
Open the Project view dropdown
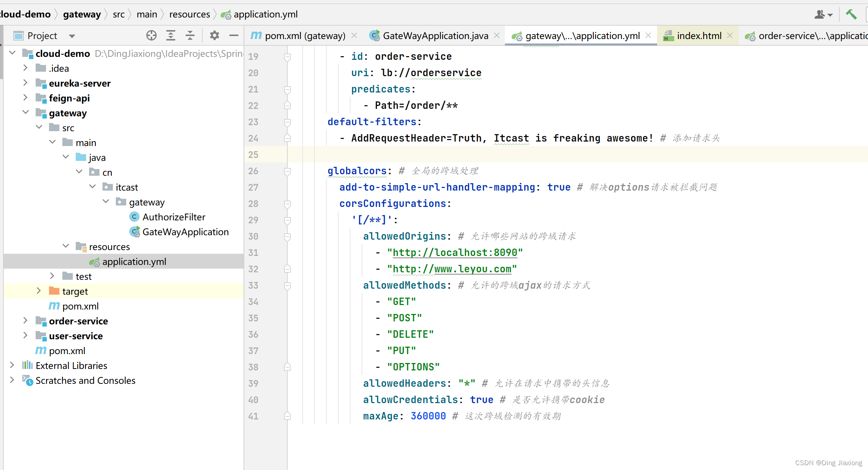pos(72,36)
